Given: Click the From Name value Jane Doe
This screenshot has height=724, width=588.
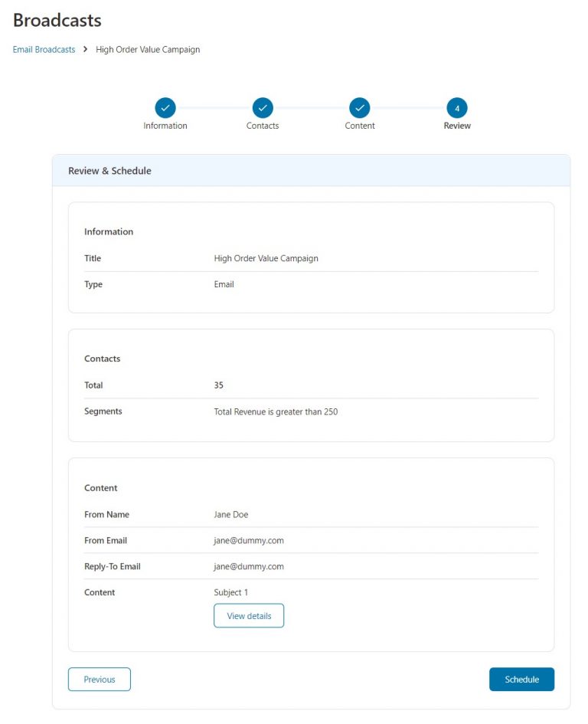Looking at the screenshot, I should click(x=231, y=514).
